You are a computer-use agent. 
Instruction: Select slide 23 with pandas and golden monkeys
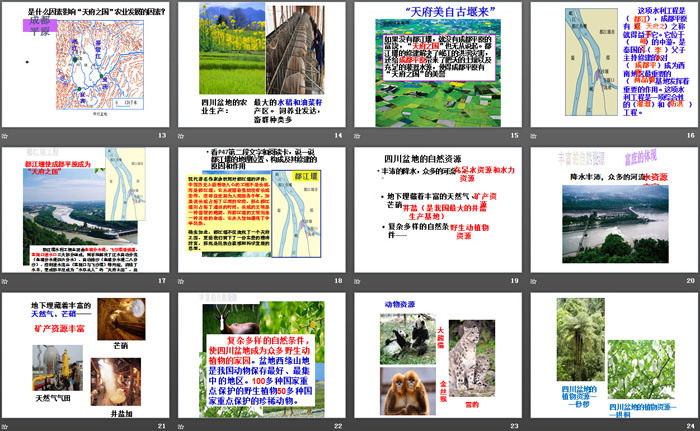pyautogui.click(x=438, y=355)
